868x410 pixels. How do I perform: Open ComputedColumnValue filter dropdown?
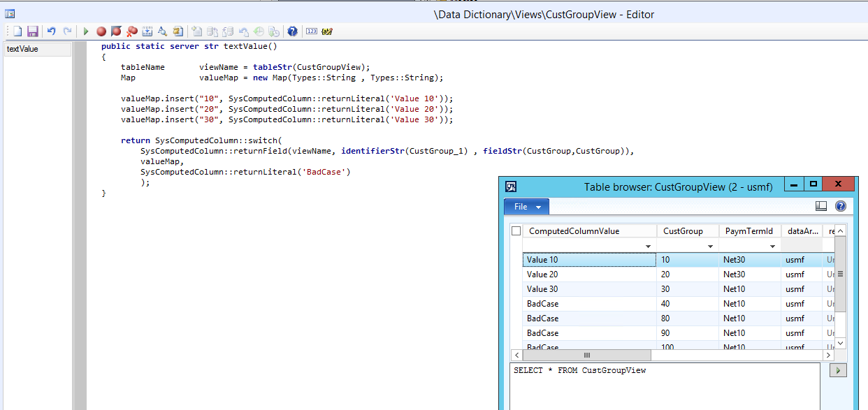648,247
